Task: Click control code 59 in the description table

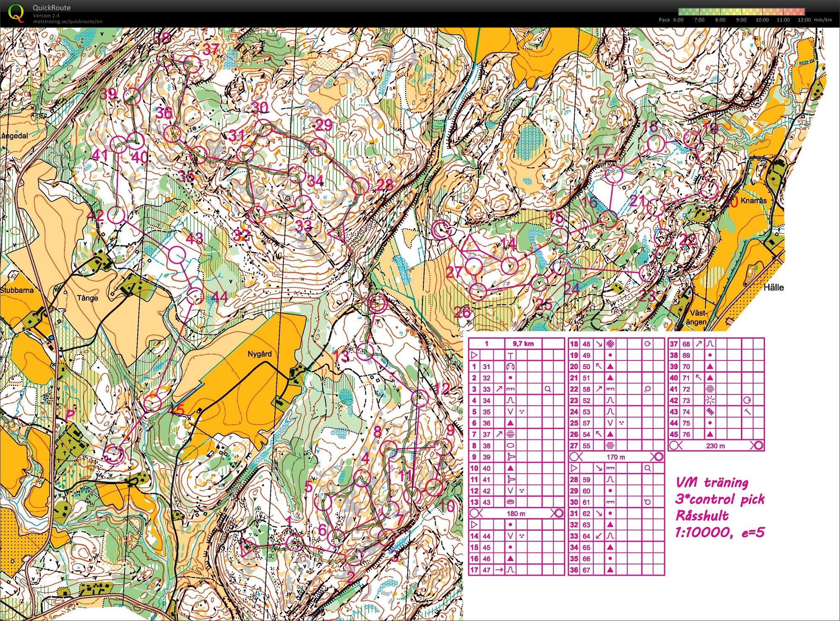Action: (x=586, y=480)
